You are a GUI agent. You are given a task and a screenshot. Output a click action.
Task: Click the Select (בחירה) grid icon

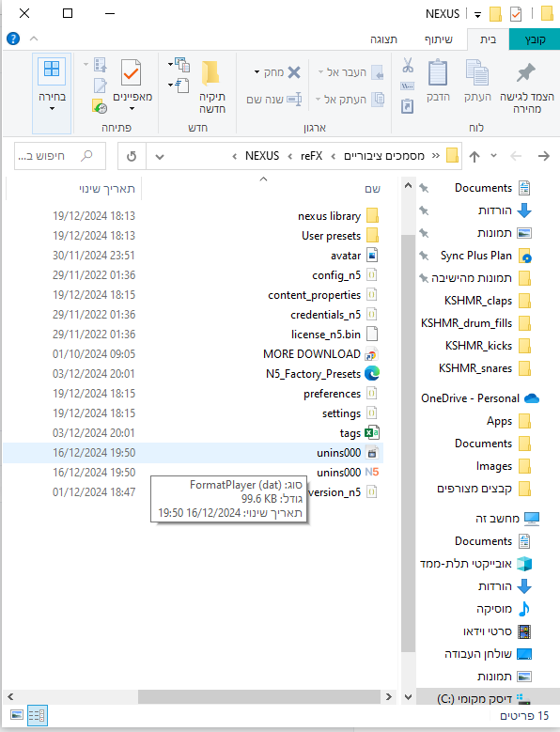click(x=52, y=69)
